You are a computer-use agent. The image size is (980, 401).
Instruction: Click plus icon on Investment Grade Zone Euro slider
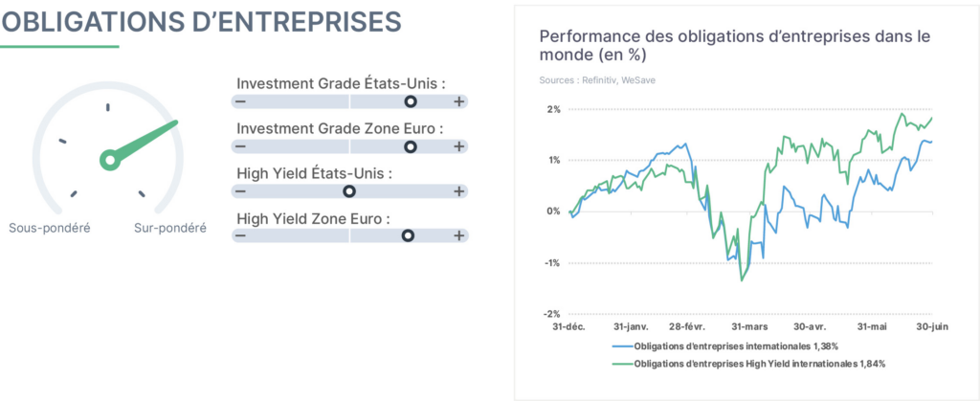point(459,146)
